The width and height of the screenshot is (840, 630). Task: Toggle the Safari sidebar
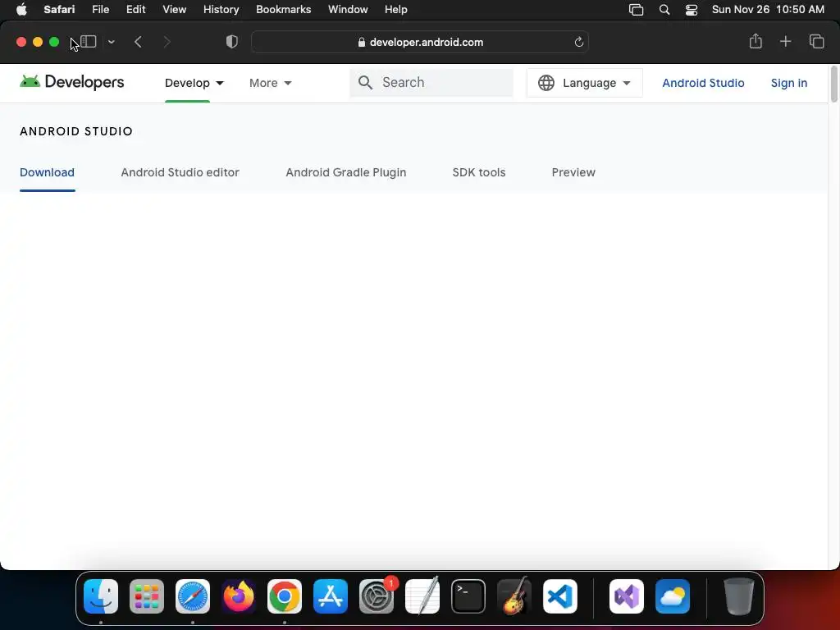pos(89,42)
